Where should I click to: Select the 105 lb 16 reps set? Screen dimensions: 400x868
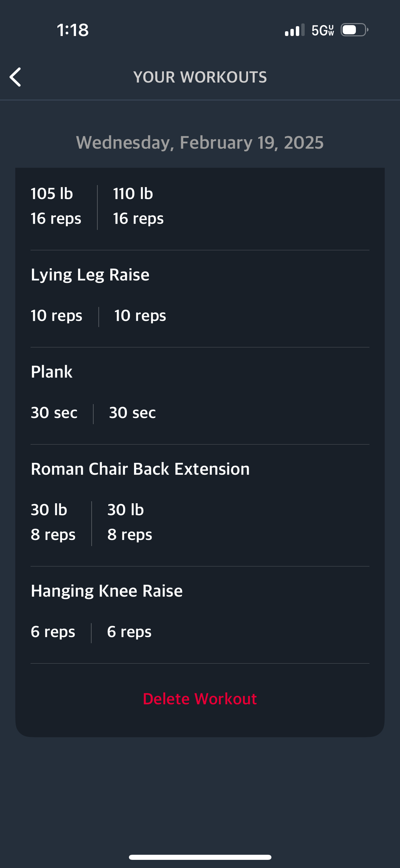click(x=56, y=206)
